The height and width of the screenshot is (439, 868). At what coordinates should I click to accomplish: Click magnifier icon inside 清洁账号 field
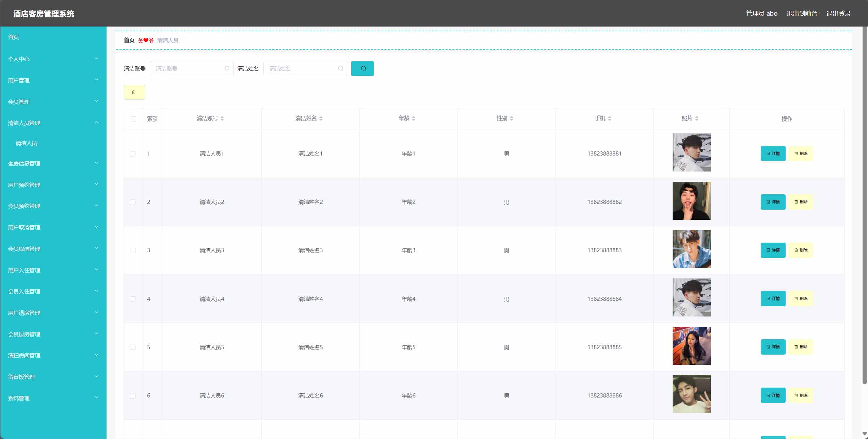[227, 68]
